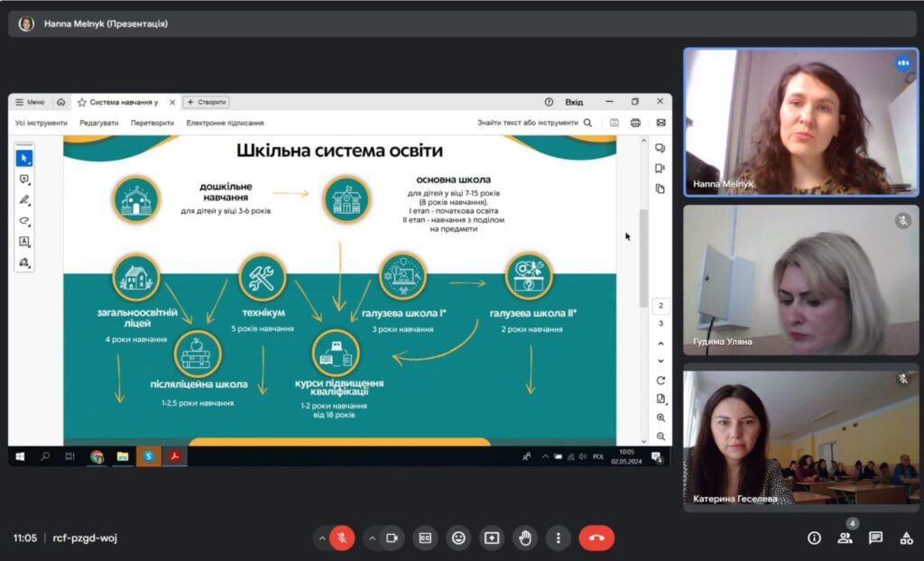Open the emoji reactions button

tap(458, 538)
